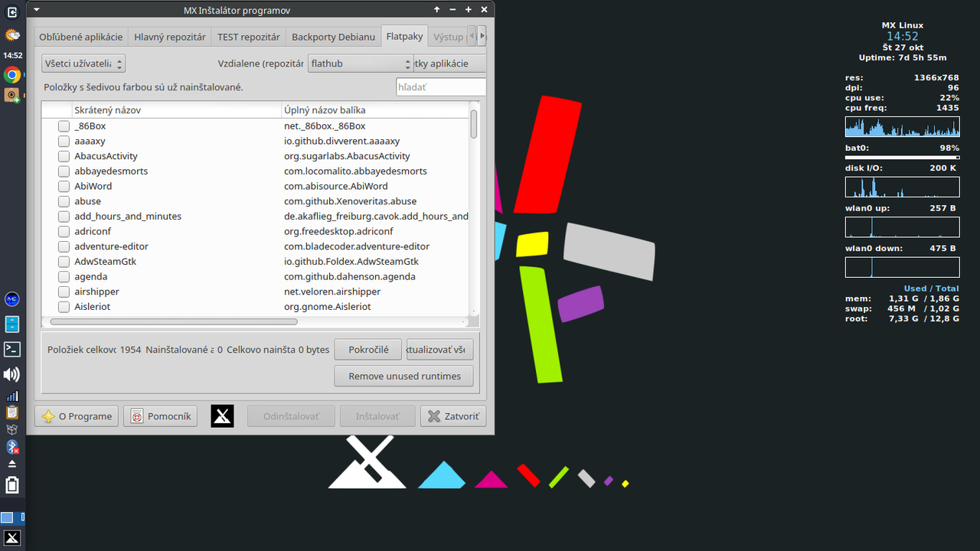Switch to the Výstup tab

(x=448, y=36)
